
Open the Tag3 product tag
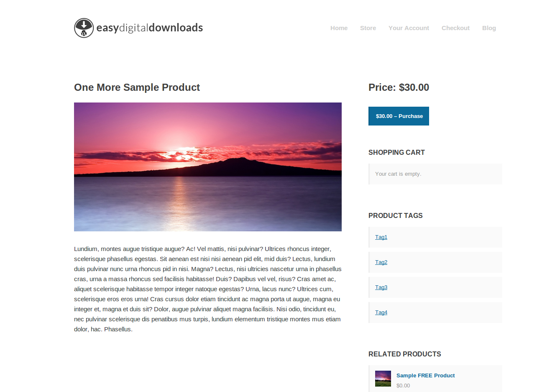click(x=381, y=287)
